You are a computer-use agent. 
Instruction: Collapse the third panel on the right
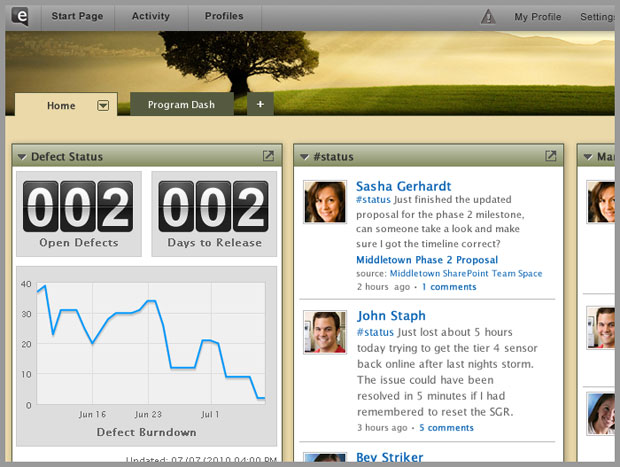[x=587, y=157]
